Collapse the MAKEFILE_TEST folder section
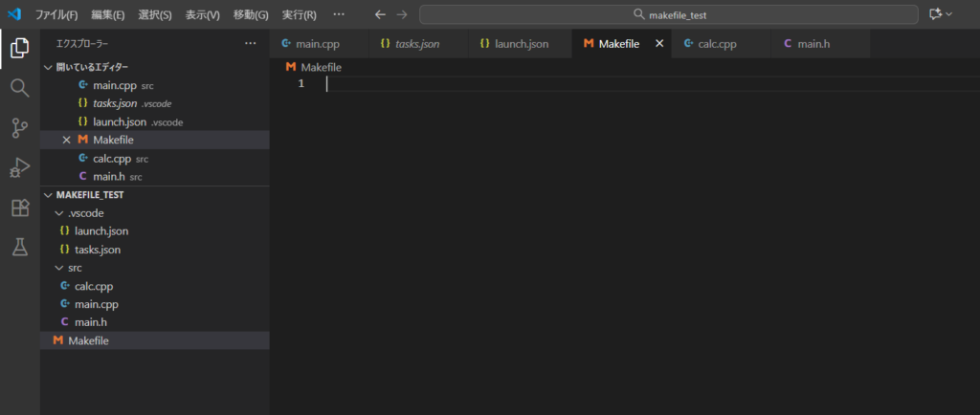The height and width of the screenshot is (415, 980). pyautogui.click(x=49, y=195)
